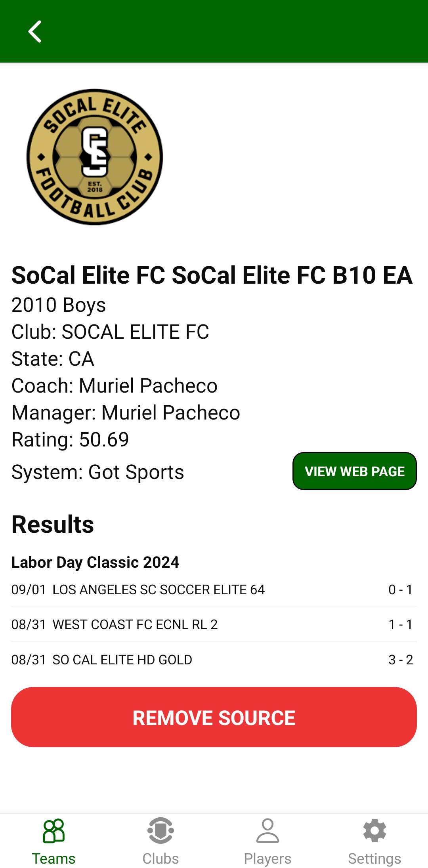Tap the Labor Day Classic 2024 event title

click(x=95, y=562)
